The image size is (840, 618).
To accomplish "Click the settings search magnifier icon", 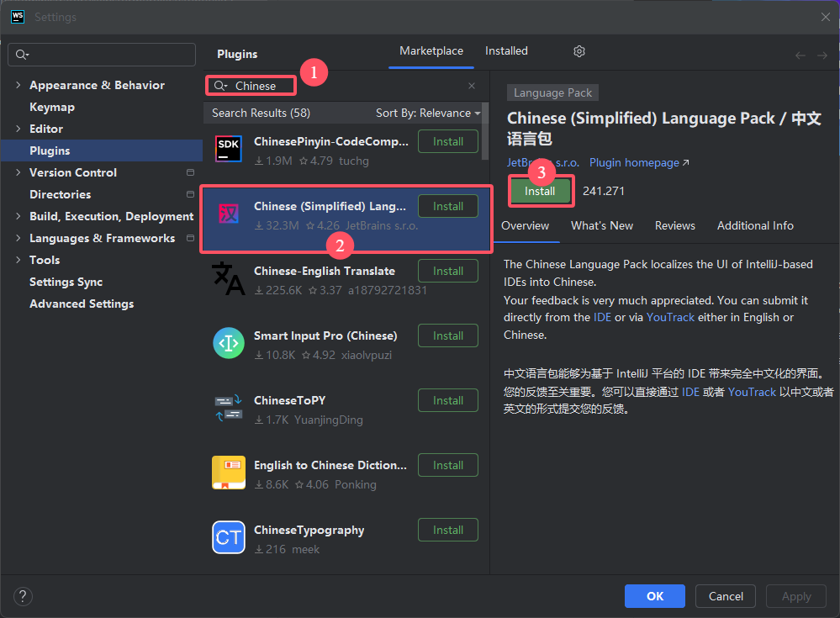I will pos(22,55).
